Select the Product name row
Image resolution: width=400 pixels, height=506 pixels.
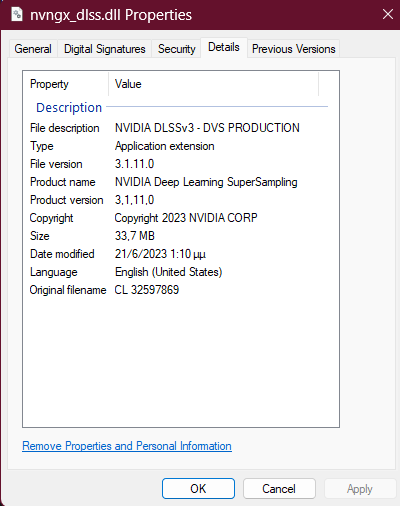point(179,182)
